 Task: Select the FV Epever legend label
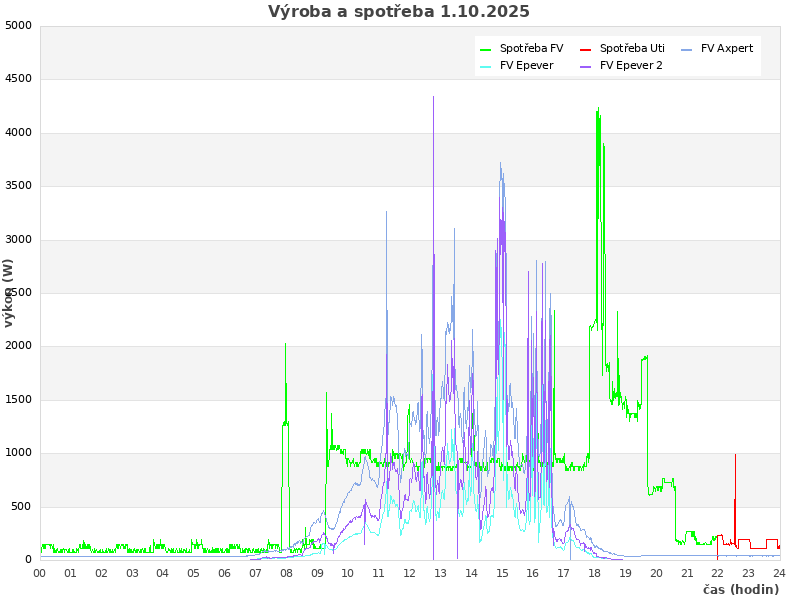click(x=526, y=66)
